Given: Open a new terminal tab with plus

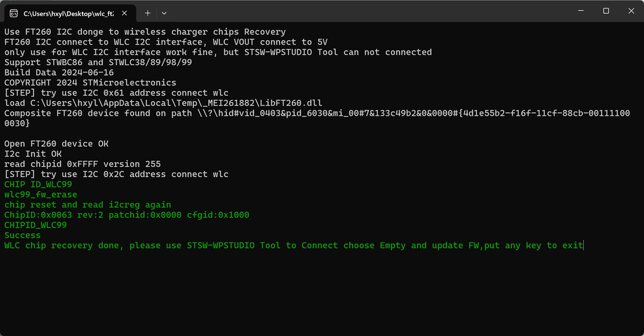Looking at the screenshot, I should pyautogui.click(x=147, y=13).
